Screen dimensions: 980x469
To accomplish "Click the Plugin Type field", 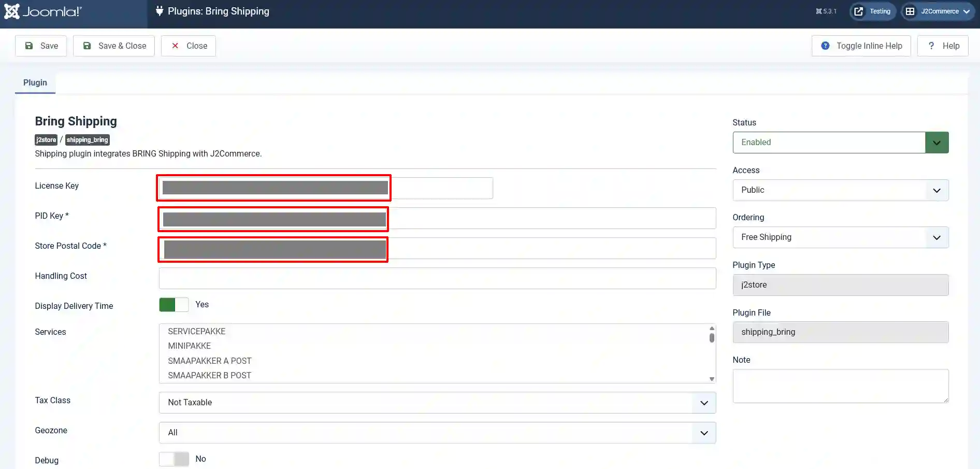I will pyautogui.click(x=841, y=285).
